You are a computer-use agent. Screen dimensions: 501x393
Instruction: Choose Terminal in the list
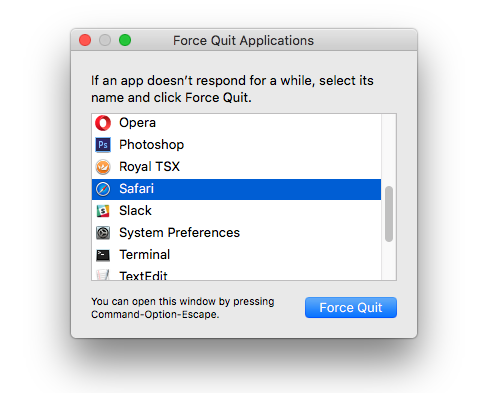click(x=236, y=255)
